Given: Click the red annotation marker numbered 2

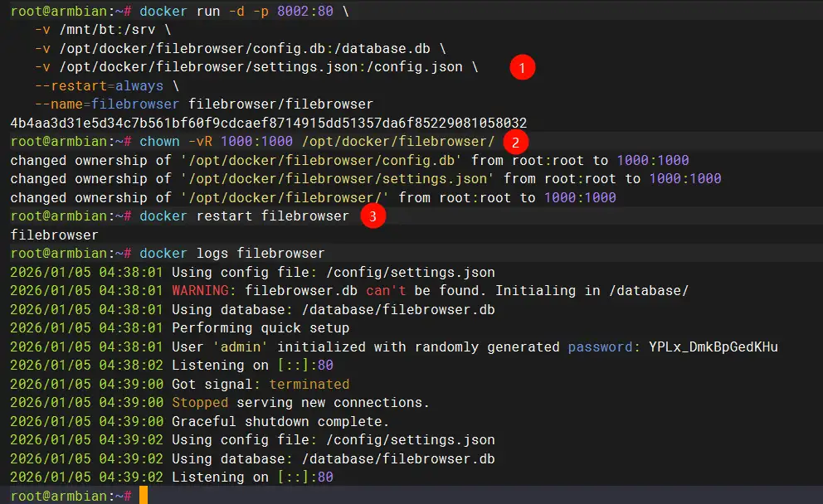Looking at the screenshot, I should click(x=515, y=142).
